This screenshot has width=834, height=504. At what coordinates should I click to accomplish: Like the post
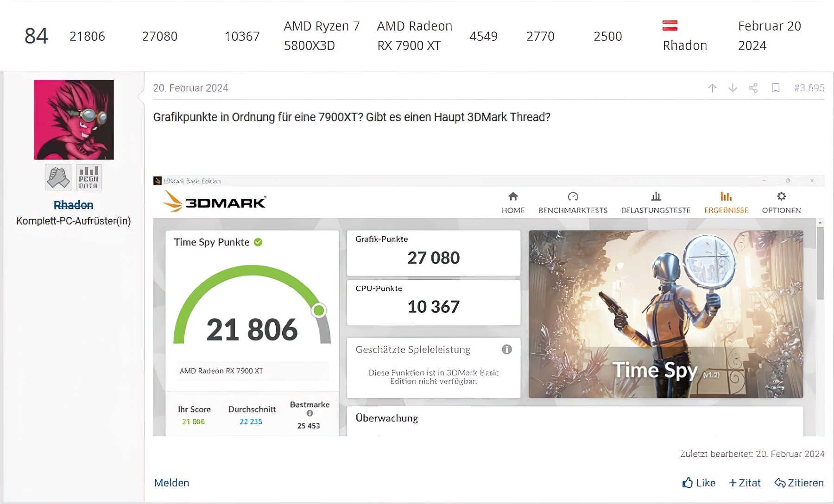pos(699,483)
